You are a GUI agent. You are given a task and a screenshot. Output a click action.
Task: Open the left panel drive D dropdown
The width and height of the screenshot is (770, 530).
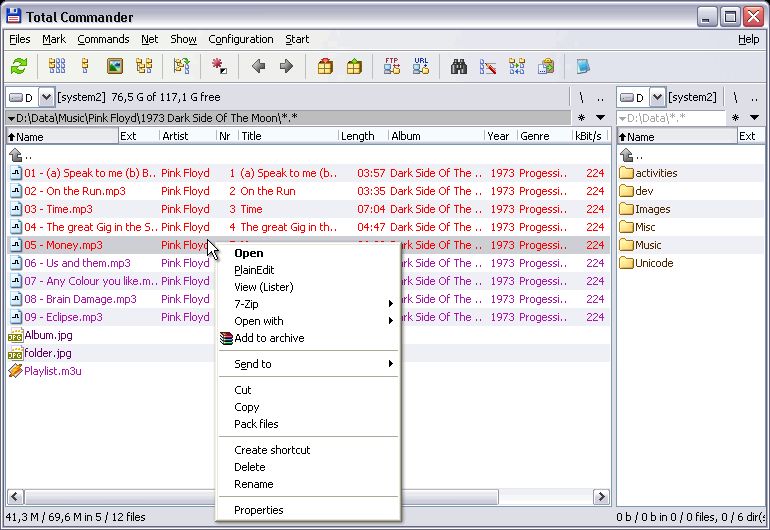46,97
